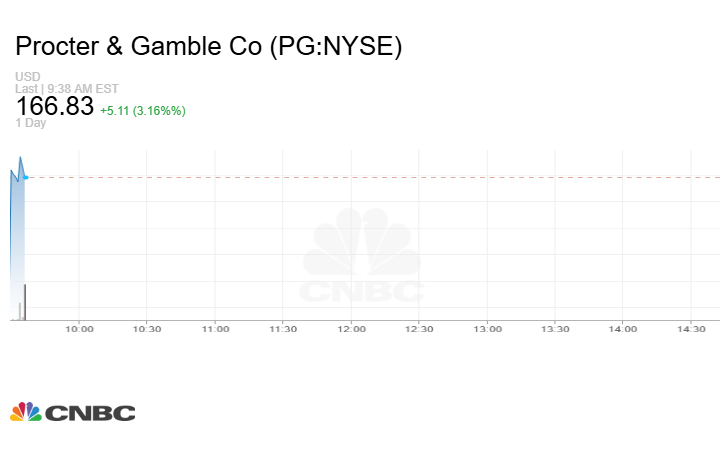Click the 10:00 time axis label
The height and width of the screenshot is (450, 720).
tap(79, 329)
